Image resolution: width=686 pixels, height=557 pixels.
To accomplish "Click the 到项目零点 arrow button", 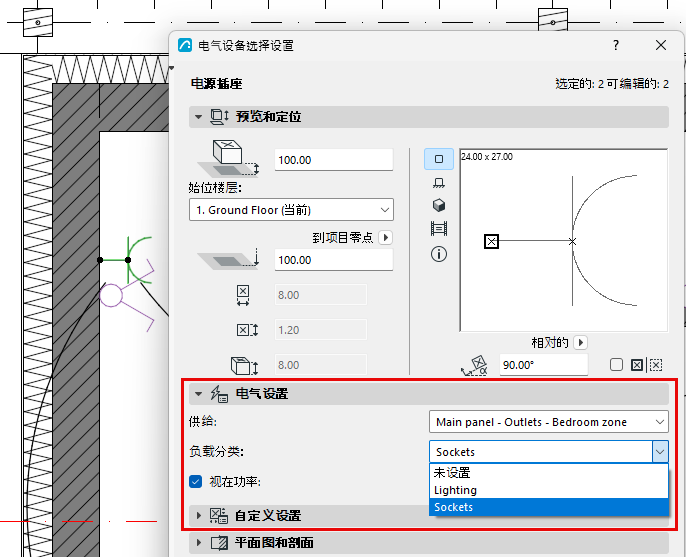I will click(385, 238).
